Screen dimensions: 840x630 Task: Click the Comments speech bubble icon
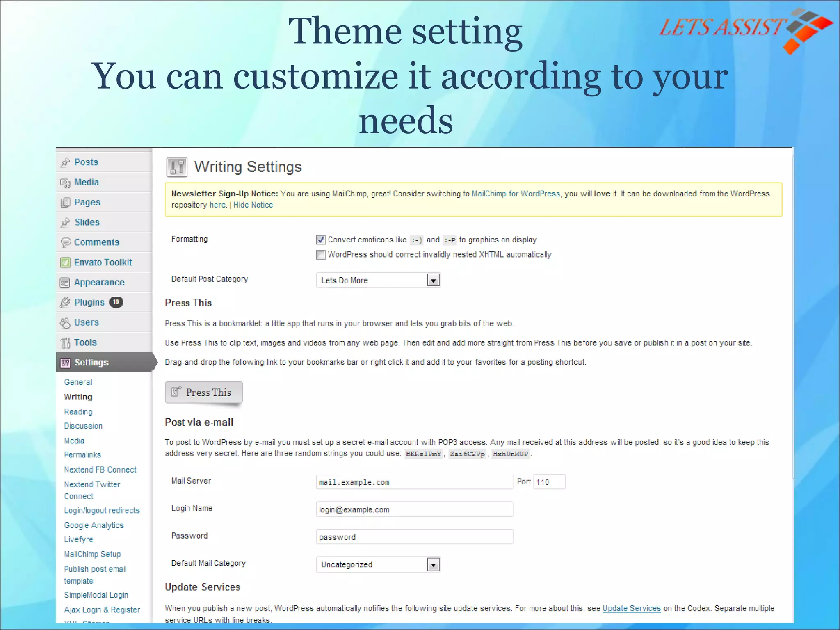[x=65, y=242]
